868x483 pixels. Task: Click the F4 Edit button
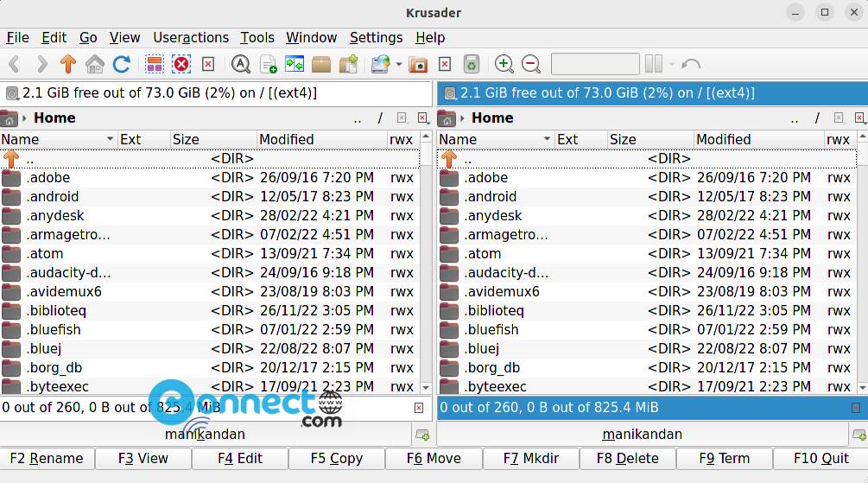240,459
